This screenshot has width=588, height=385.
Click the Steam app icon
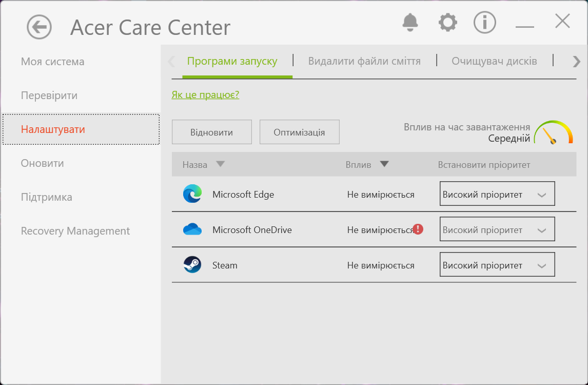192,265
